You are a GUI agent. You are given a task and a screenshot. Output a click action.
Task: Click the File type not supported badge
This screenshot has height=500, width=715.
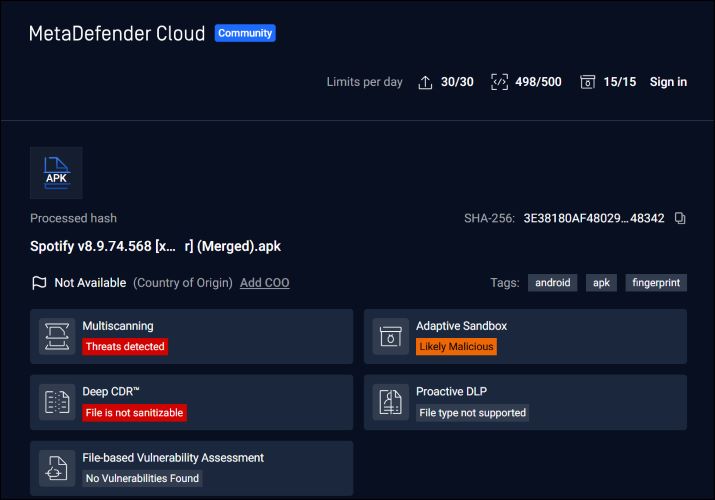coord(472,412)
